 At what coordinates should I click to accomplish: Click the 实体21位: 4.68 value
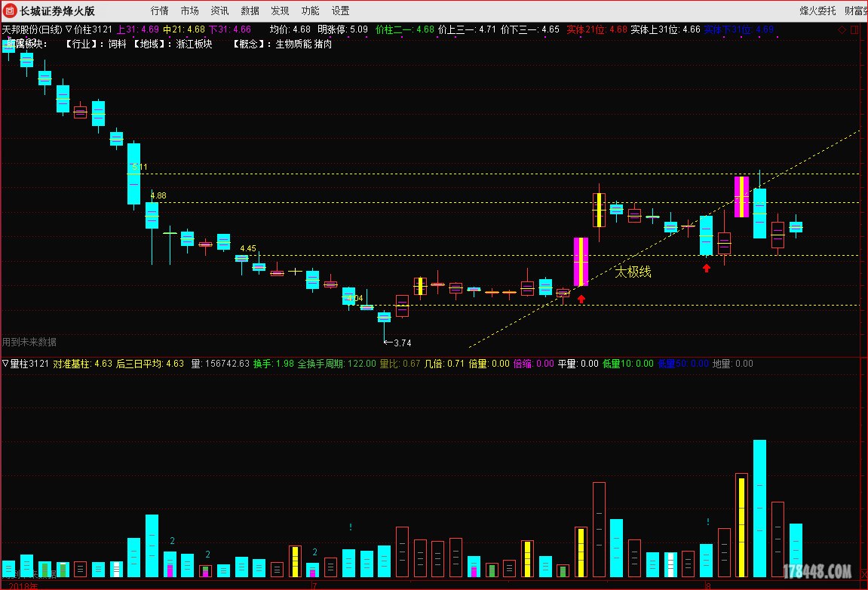pyautogui.click(x=597, y=29)
